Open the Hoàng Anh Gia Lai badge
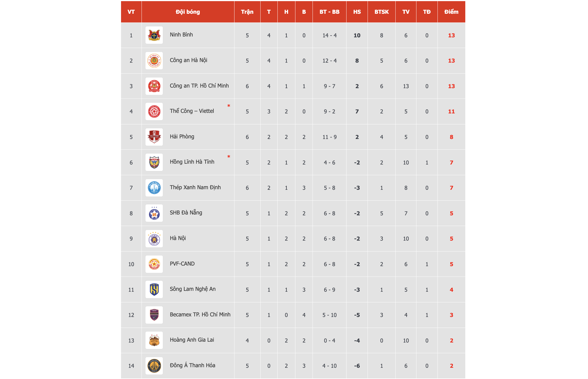 [154, 340]
